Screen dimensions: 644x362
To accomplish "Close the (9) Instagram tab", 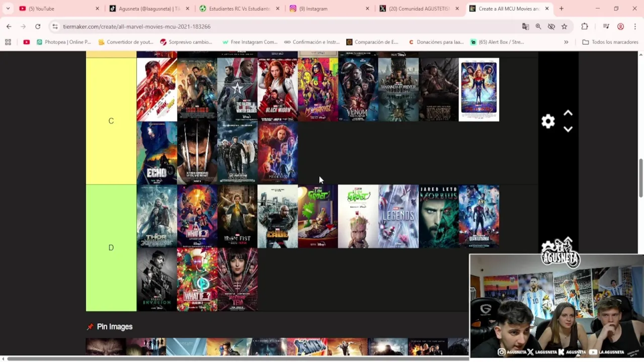I will tap(367, 9).
